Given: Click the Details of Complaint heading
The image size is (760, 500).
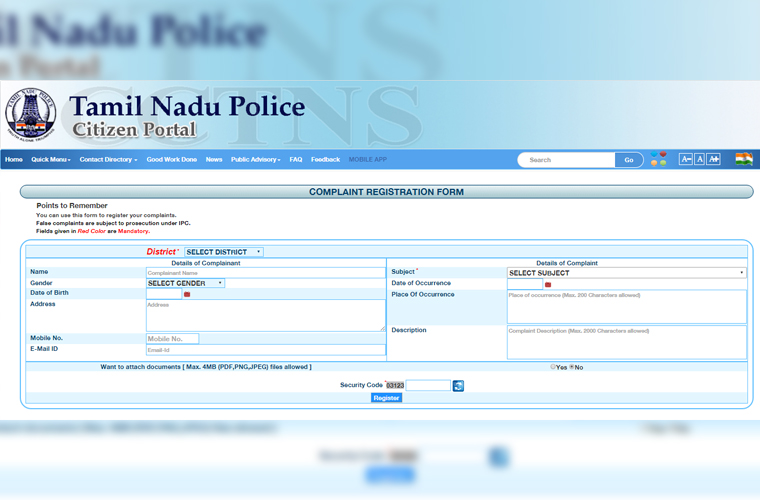Looking at the screenshot, I should pos(567,263).
